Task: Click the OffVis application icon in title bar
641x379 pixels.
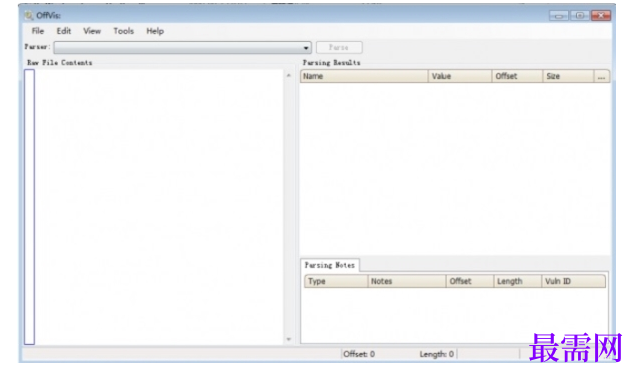Action: (x=29, y=16)
